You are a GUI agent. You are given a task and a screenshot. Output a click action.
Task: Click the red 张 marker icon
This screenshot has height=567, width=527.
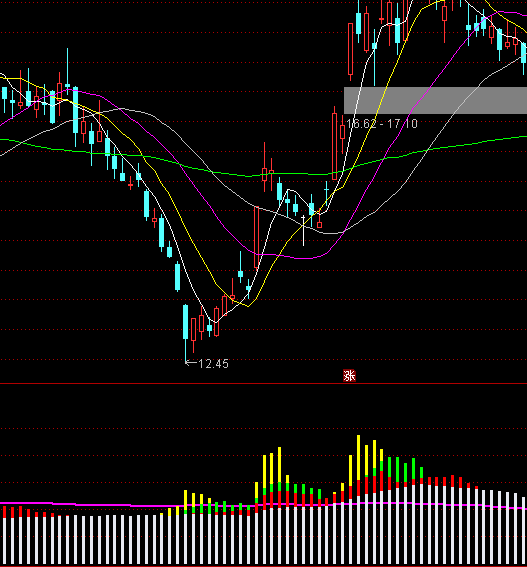[x=349, y=376]
